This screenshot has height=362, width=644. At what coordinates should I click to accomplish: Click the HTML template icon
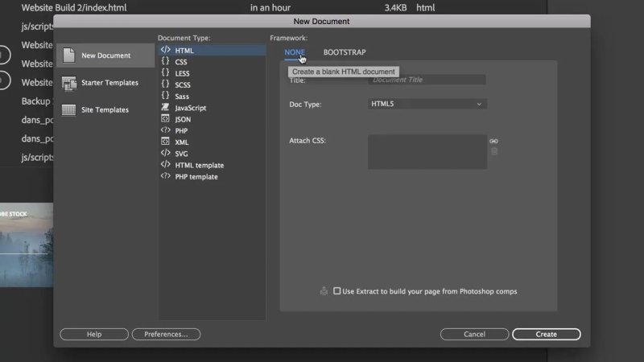click(166, 165)
